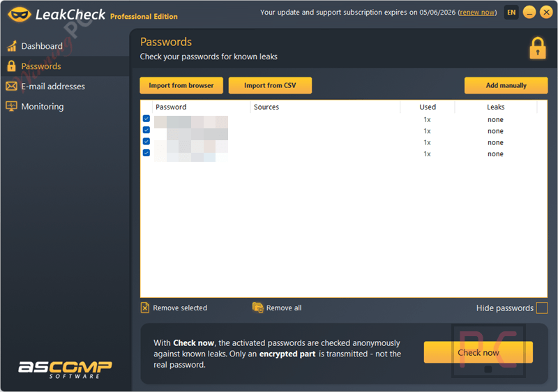Screen dimensions: 558x392
Task: Select the third blurred password entry
Action: (191, 146)
